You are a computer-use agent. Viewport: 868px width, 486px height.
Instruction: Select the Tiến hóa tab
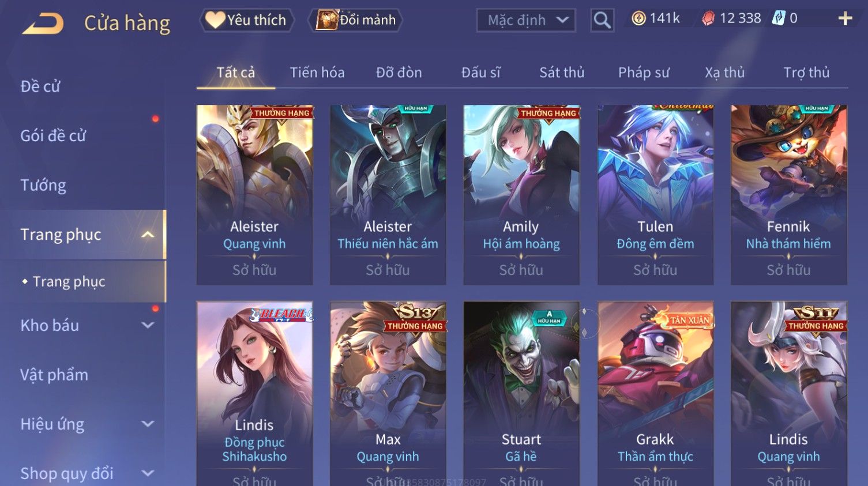[x=317, y=73]
